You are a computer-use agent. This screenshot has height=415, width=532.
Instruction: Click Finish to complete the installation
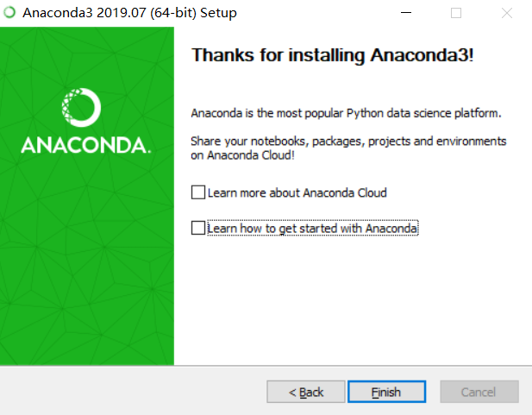click(x=386, y=392)
